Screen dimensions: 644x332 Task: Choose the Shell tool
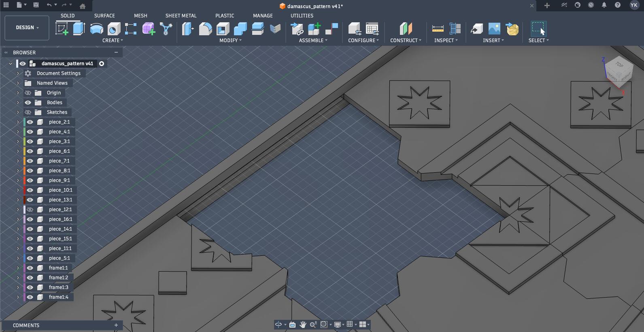click(223, 29)
